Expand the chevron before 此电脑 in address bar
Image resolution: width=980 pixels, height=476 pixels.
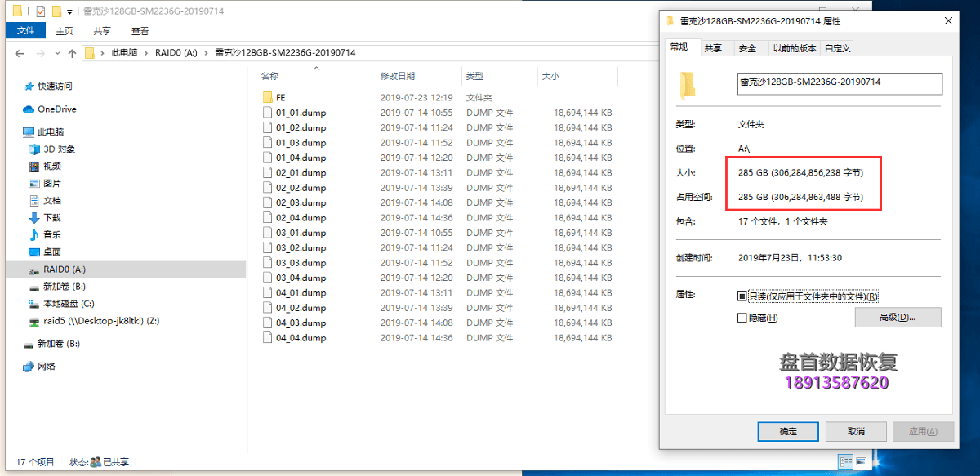point(104,53)
